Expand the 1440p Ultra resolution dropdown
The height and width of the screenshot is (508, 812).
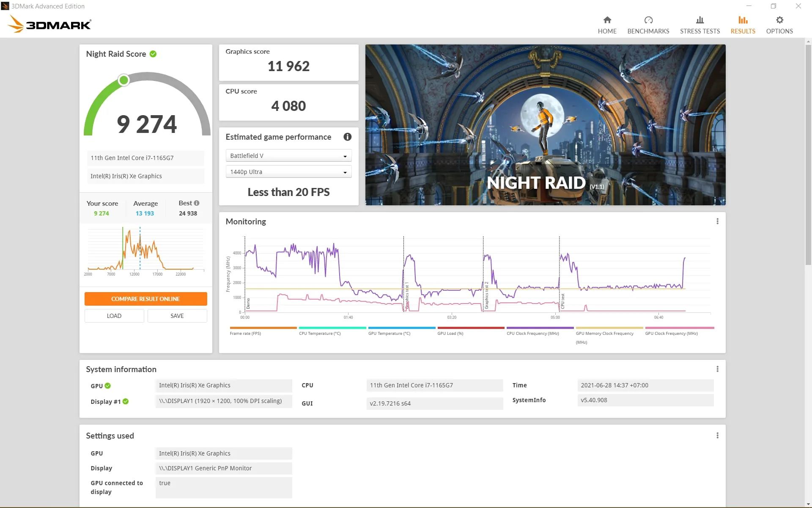pos(288,172)
